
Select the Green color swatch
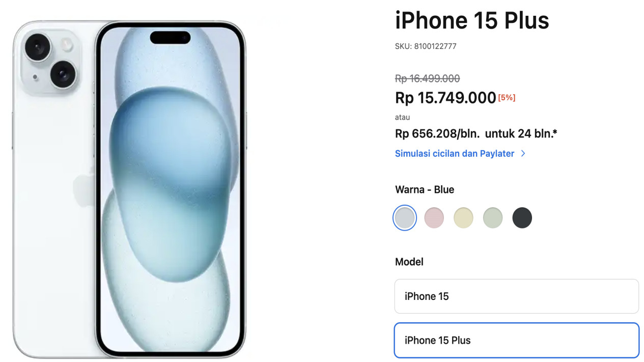point(493,218)
